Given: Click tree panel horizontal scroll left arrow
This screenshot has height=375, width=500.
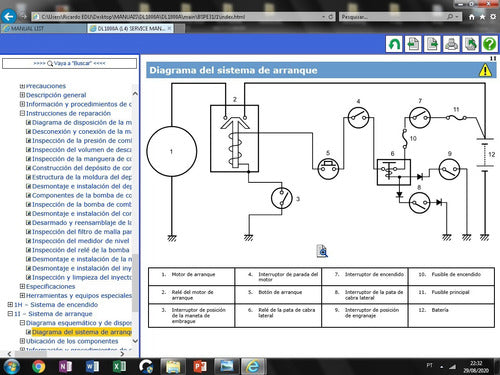Looking at the screenshot, I should pos(9,354).
